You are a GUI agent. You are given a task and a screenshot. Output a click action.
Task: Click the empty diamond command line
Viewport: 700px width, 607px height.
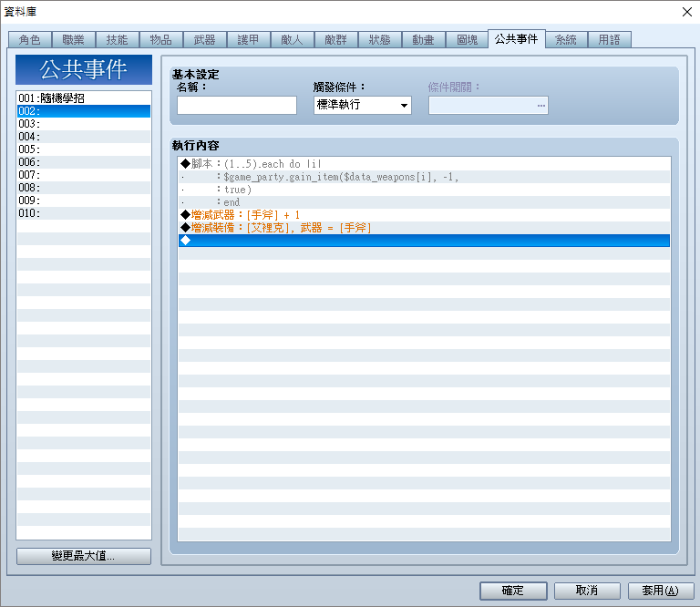click(x=424, y=241)
